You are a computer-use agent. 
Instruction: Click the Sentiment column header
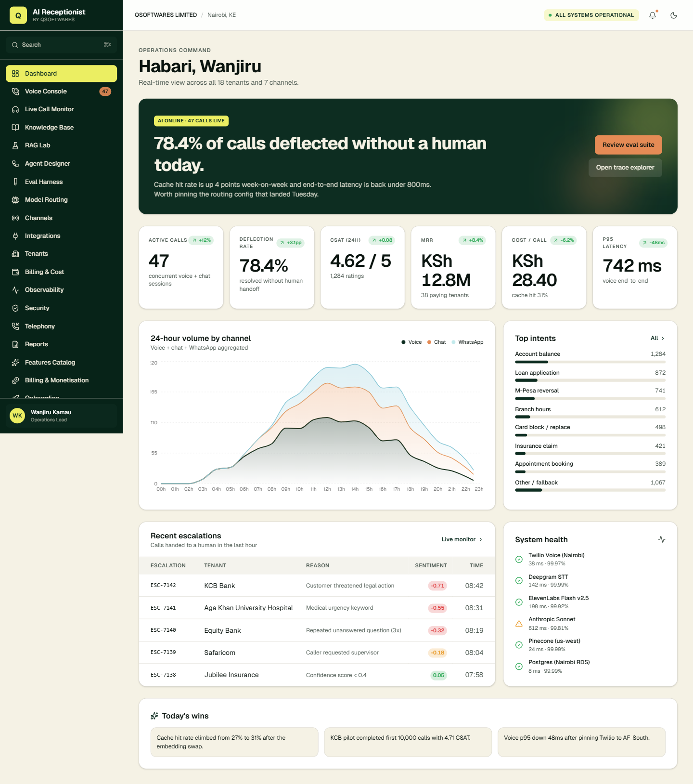[431, 566]
